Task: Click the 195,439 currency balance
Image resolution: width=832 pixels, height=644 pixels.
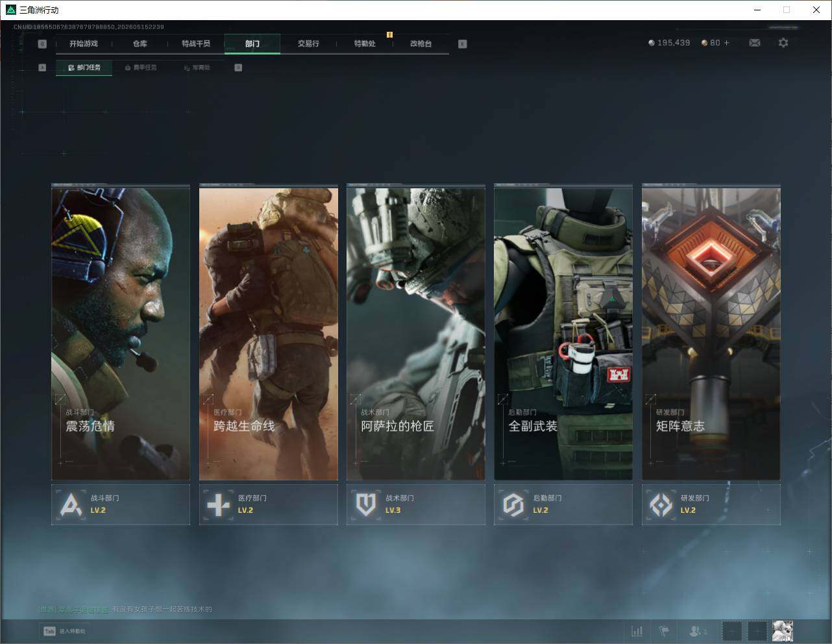Action: coord(669,43)
